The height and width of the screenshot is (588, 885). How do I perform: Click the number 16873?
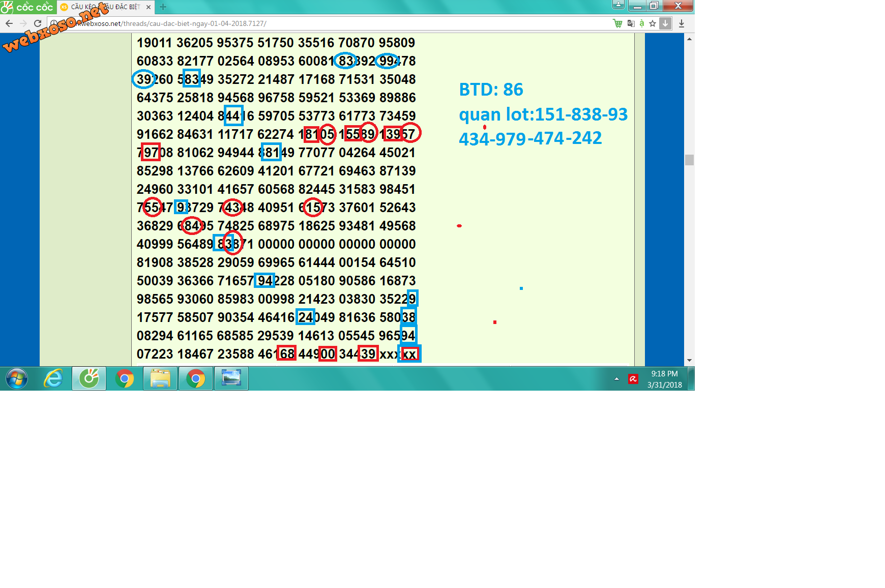398,281
